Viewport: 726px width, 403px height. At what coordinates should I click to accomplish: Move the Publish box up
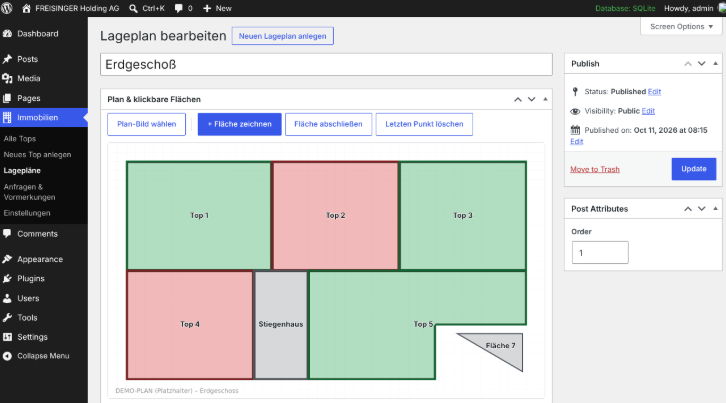pos(688,63)
